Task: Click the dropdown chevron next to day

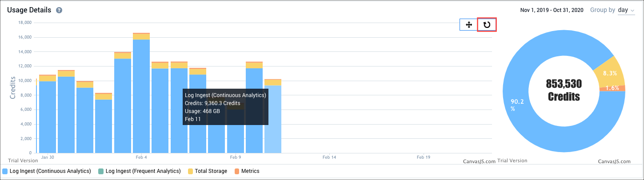Action: (x=633, y=10)
